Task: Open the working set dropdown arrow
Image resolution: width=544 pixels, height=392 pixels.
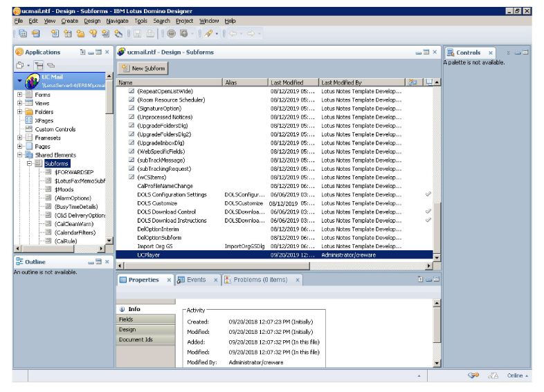Action: (x=28, y=65)
